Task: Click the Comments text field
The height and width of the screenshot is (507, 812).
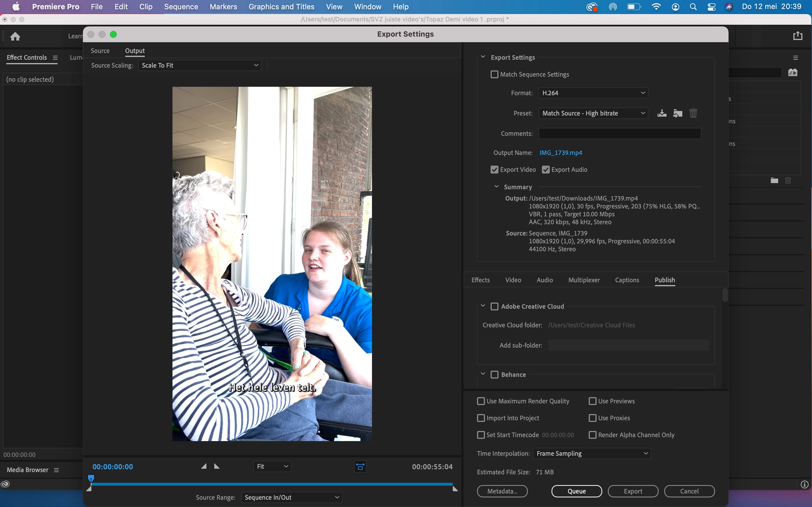Action: pyautogui.click(x=619, y=134)
